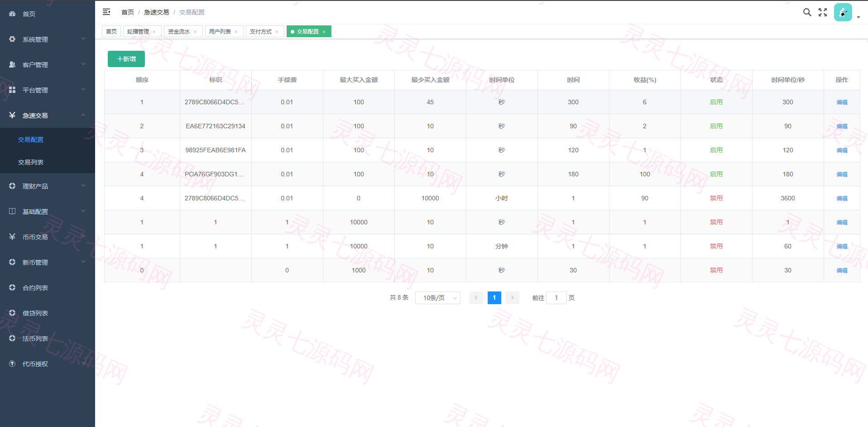Go to next page arrow
This screenshot has width=868, height=427.
point(512,298)
